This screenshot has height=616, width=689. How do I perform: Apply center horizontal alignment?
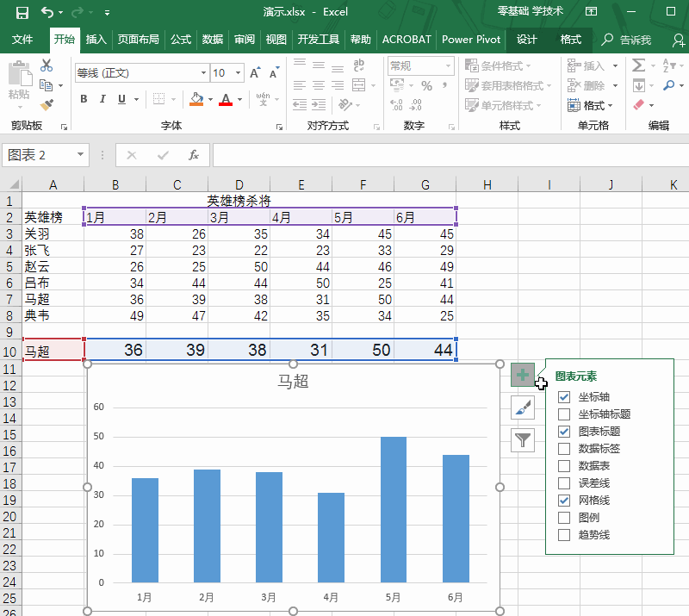(x=319, y=84)
